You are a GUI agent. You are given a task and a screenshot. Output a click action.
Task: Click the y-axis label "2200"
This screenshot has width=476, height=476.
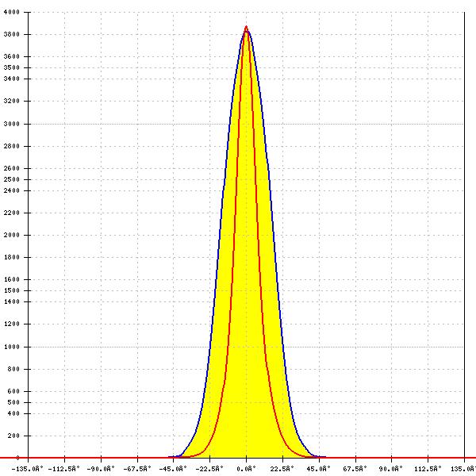coord(12,213)
